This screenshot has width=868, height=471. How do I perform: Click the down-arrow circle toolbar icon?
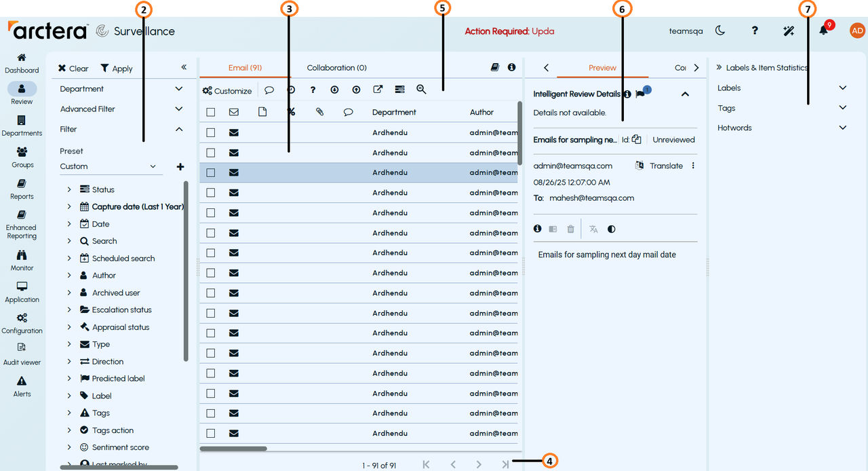pyautogui.click(x=334, y=90)
